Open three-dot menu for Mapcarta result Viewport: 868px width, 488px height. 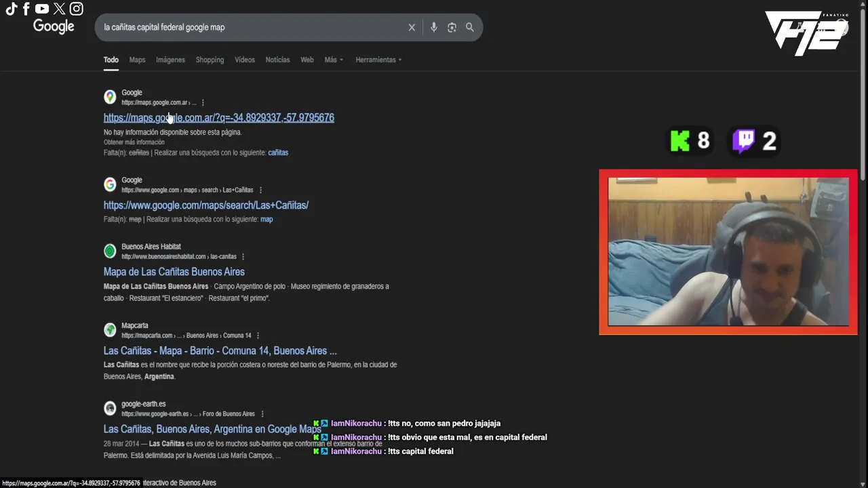(x=258, y=335)
